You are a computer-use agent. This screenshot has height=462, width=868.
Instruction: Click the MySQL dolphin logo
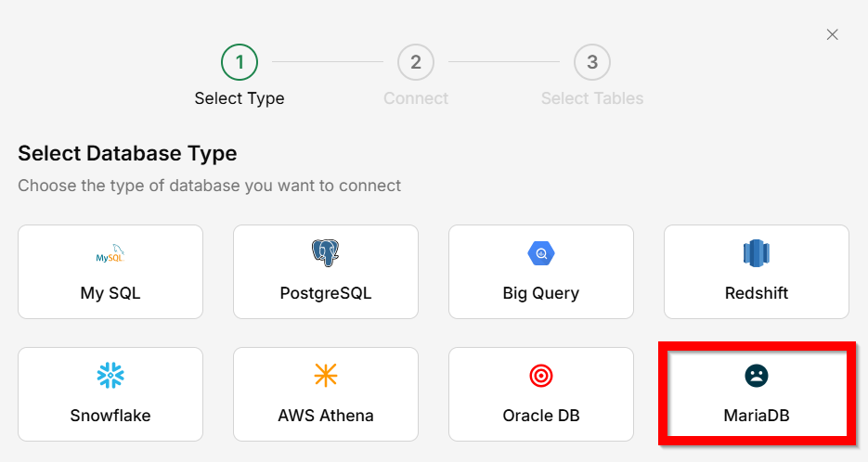pyautogui.click(x=110, y=253)
